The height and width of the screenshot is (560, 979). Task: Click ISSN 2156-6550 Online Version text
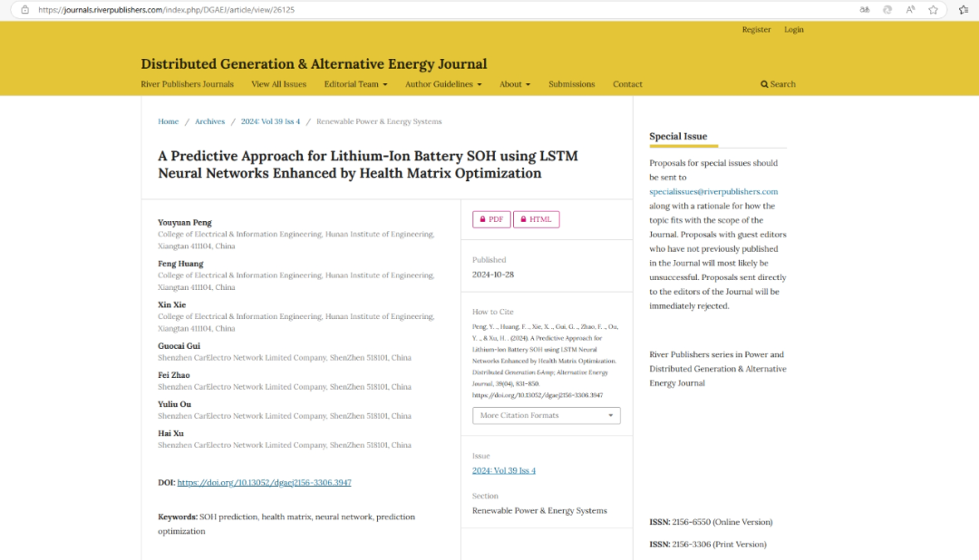(711, 522)
